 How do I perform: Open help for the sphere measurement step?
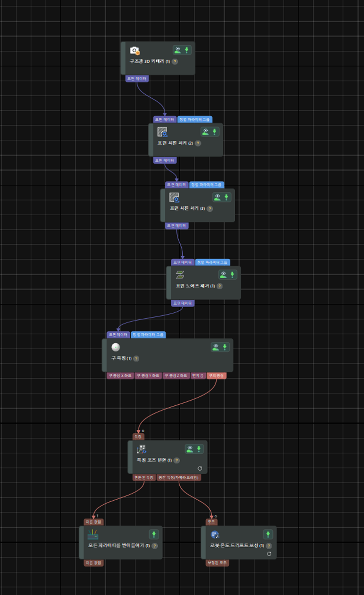pyautogui.click(x=136, y=358)
